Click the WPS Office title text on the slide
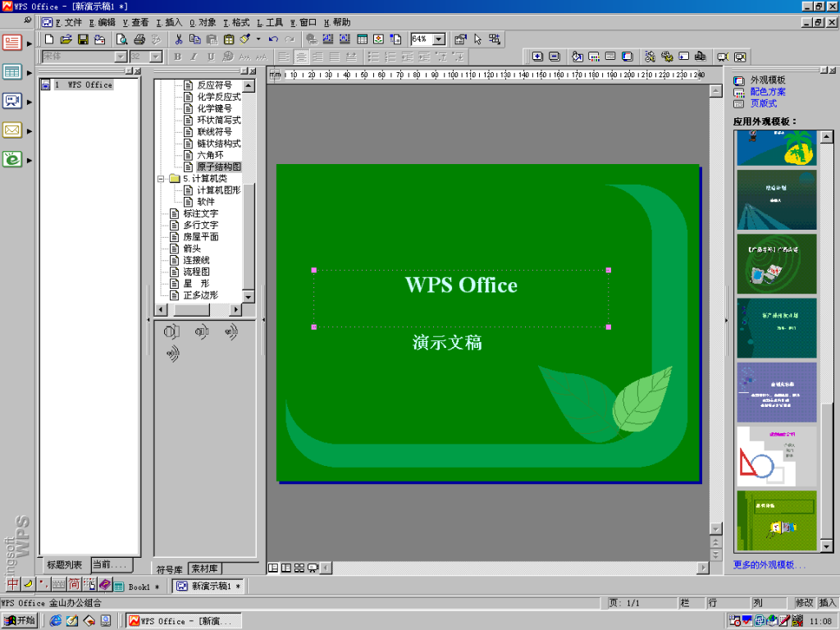Screen dimensions: 840x630 pyautogui.click(x=461, y=285)
